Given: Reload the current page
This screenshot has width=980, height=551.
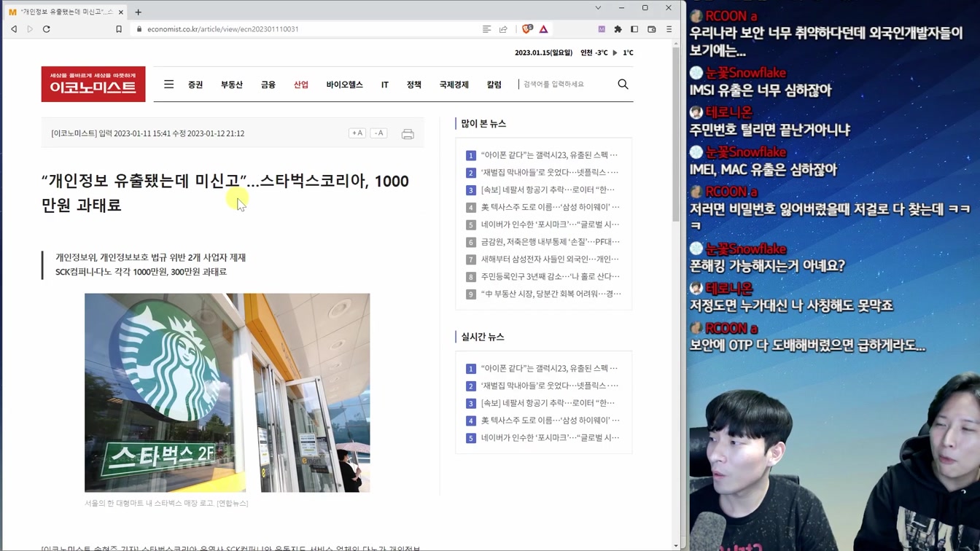Looking at the screenshot, I should tap(47, 29).
